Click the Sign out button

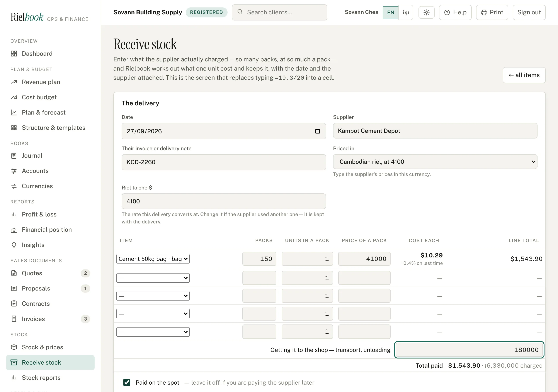coord(529,12)
